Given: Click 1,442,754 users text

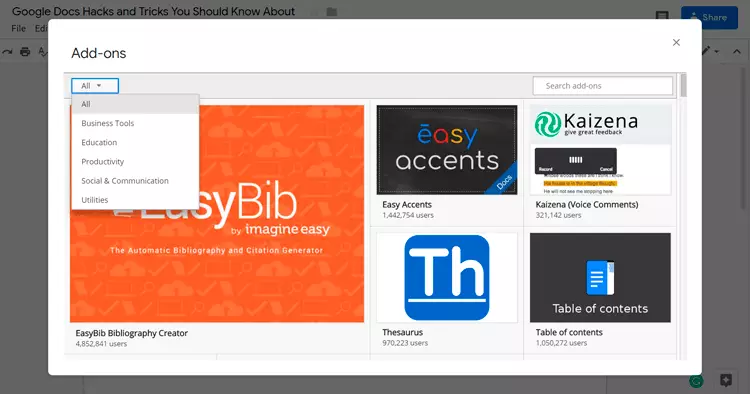Looking at the screenshot, I should pyautogui.click(x=408, y=216).
